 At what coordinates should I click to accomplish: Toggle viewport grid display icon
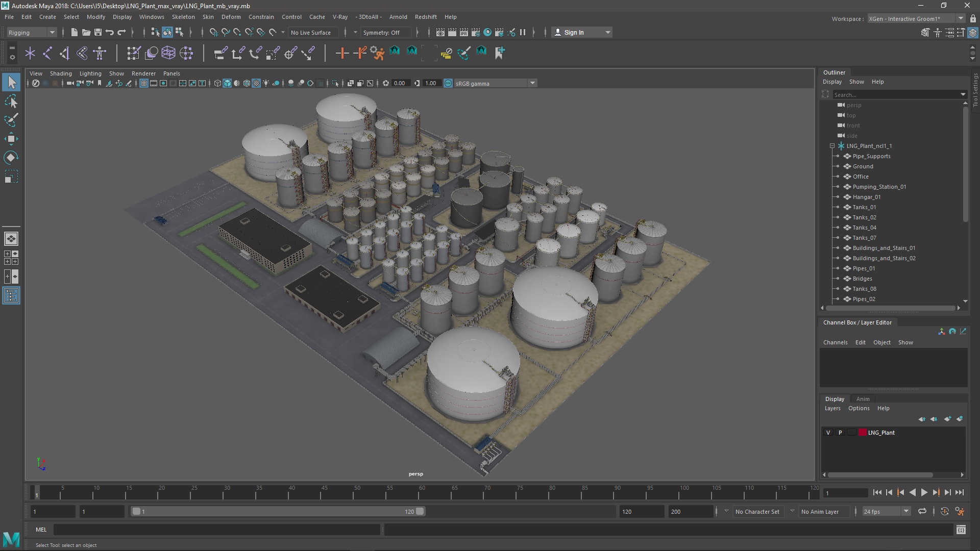(x=144, y=83)
